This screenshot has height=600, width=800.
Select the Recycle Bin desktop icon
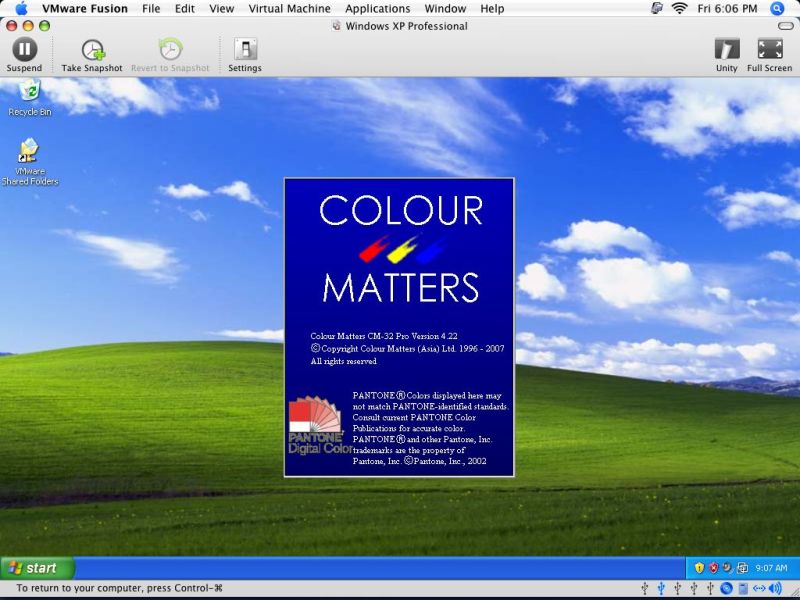point(30,99)
